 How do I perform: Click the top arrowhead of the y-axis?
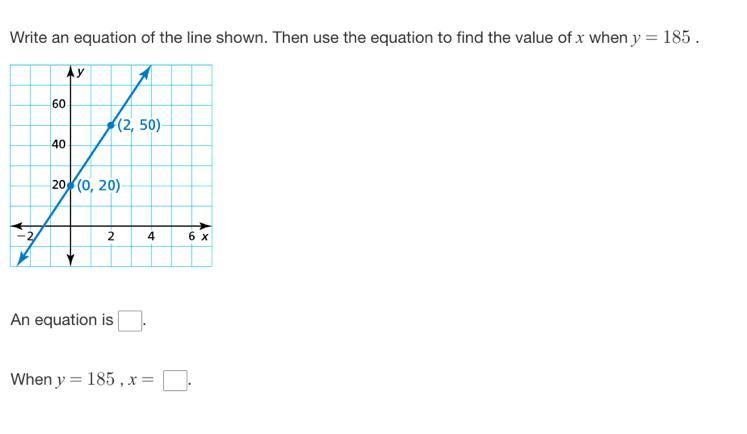(x=71, y=71)
